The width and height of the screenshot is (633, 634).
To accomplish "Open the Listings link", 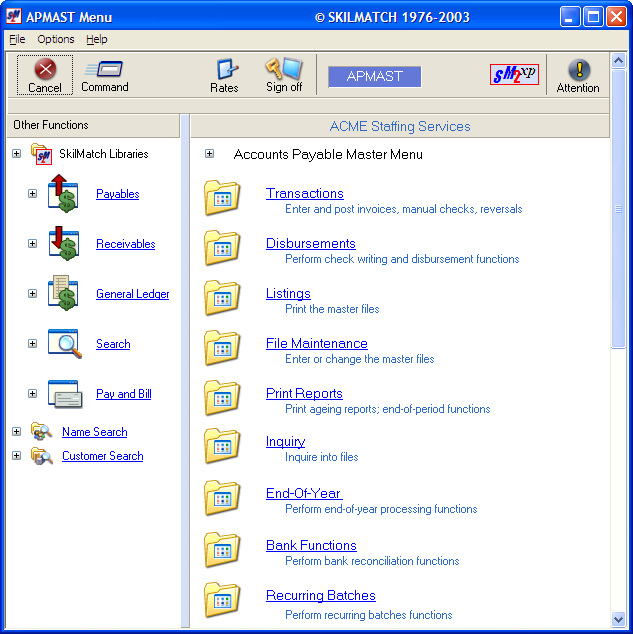I will pos(288,294).
